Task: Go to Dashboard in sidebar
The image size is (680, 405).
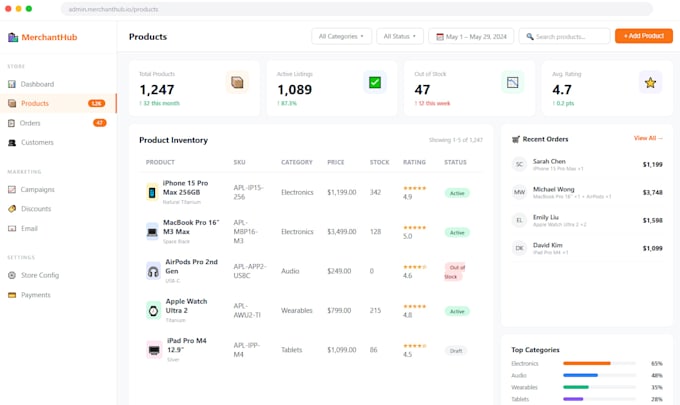Action: coord(58,84)
